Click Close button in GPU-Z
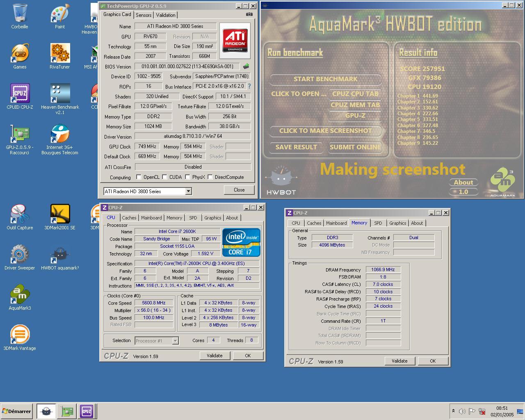Screen dimensions: 525x420 click(x=239, y=190)
